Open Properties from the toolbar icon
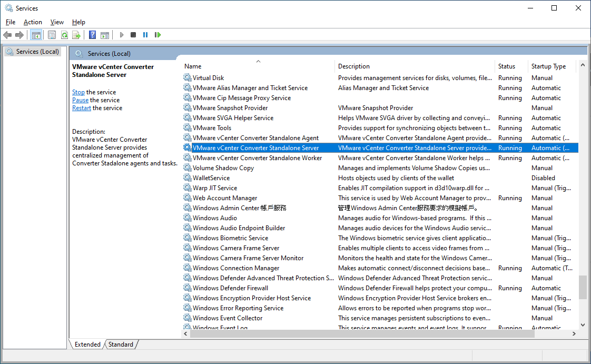This screenshot has width=591, height=364. point(52,35)
